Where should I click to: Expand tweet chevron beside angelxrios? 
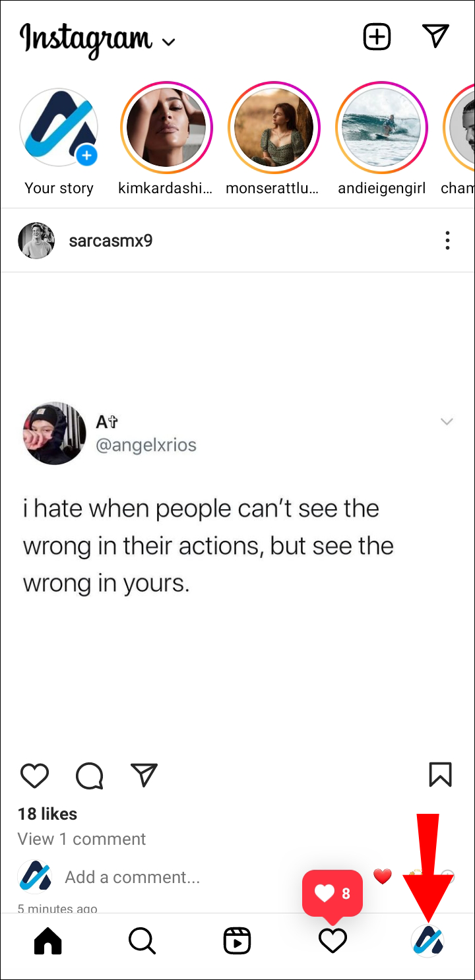coord(447,421)
